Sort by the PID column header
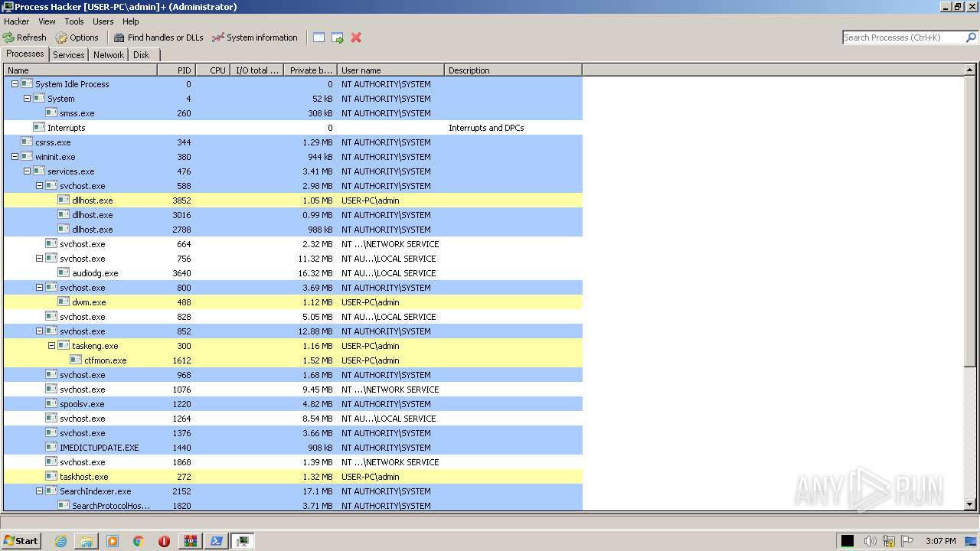The height and width of the screenshot is (551, 980). 177,70
